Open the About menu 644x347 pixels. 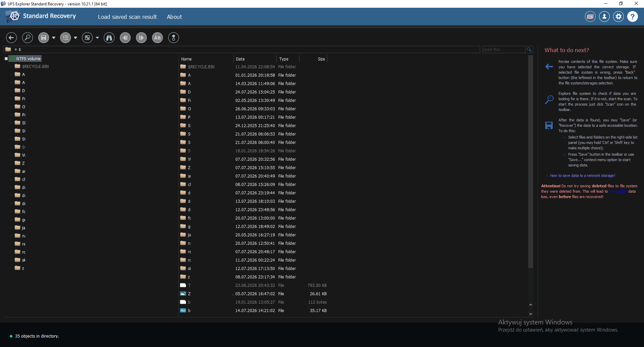174,17
